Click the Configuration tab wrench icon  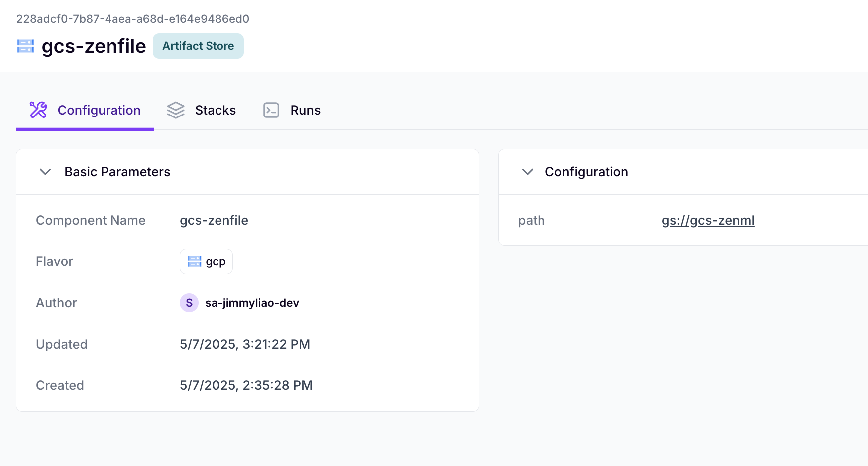tap(38, 110)
